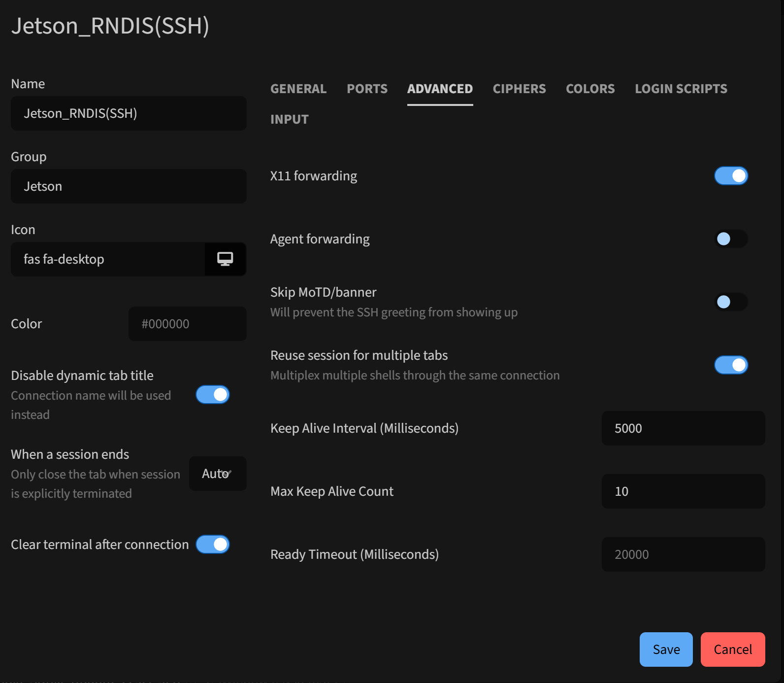The height and width of the screenshot is (683, 784).
Task: Turn on Skip MoTD/banner
Action: (x=731, y=302)
